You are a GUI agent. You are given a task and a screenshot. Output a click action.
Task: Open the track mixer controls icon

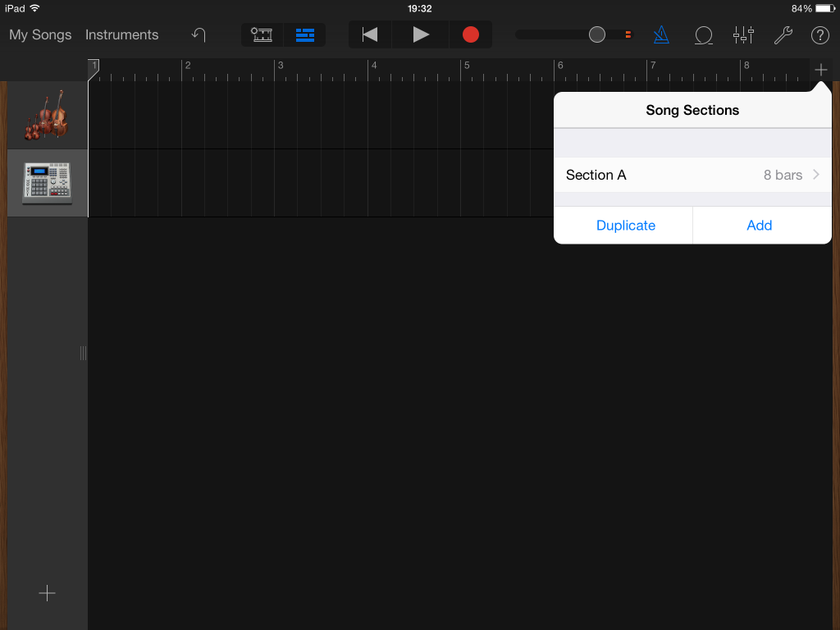(x=743, y=34)
